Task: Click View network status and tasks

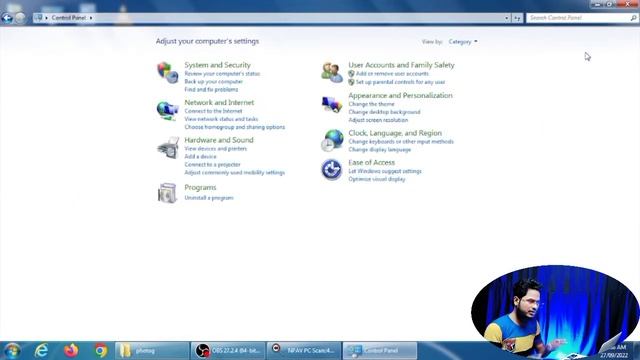Action: point(221,119)
